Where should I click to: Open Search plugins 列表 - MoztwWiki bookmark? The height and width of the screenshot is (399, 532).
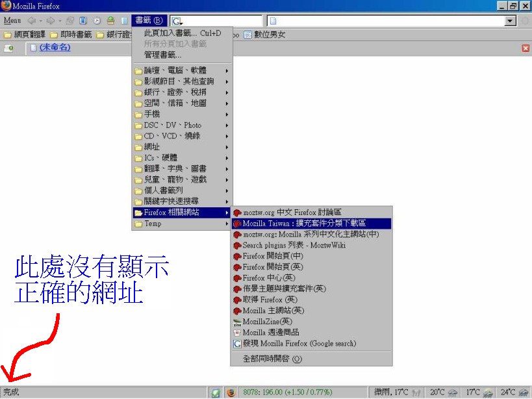(311, 245)
